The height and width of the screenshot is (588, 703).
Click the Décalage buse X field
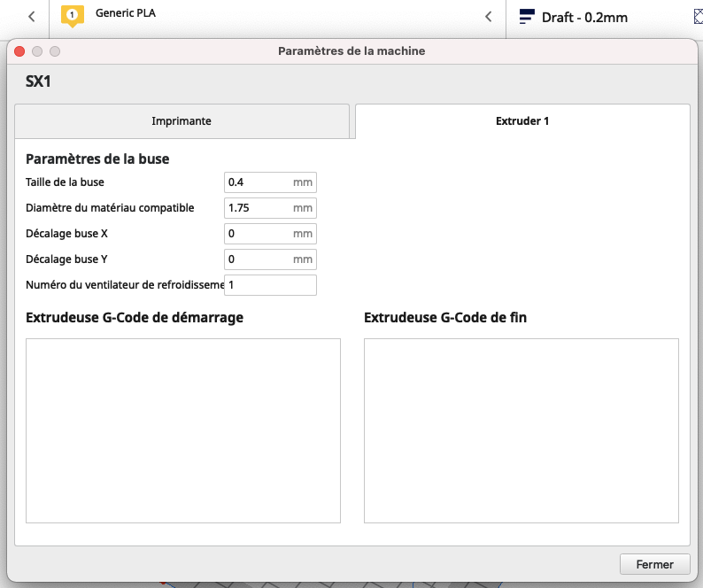point(270,233)
